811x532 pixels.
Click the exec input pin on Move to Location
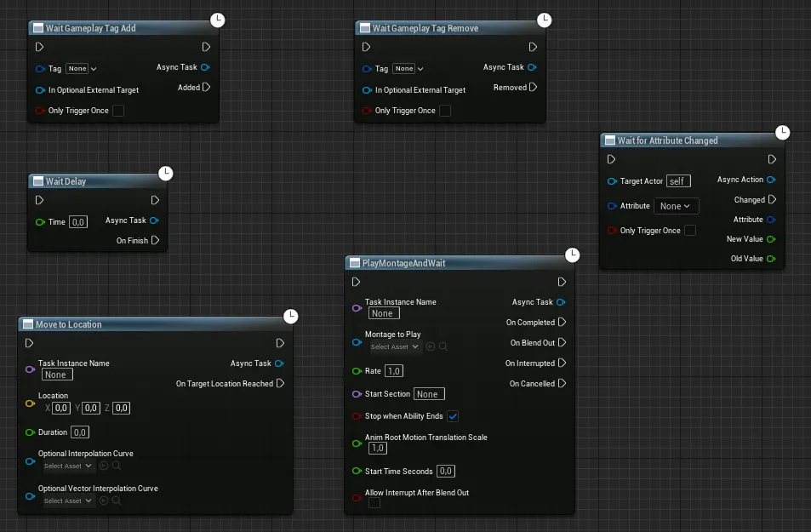tap(29, 342)
